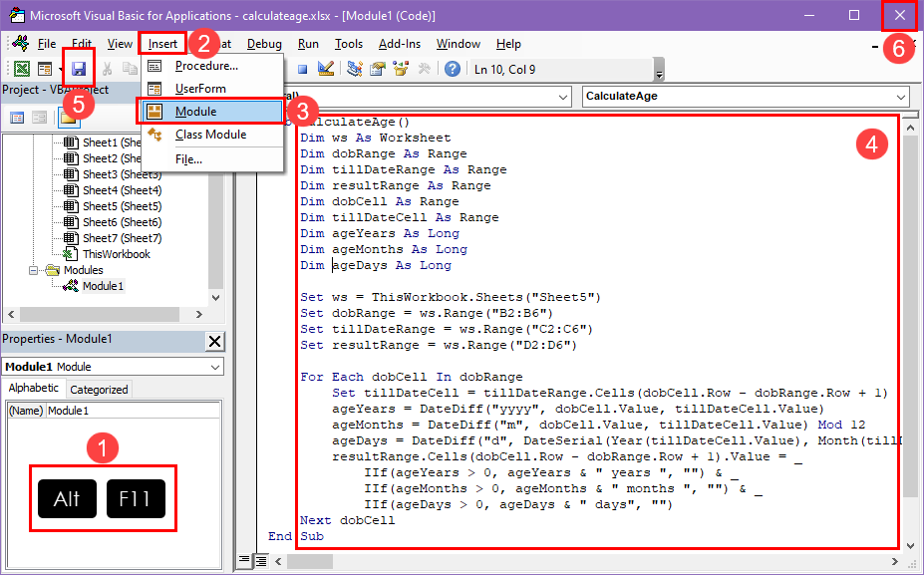The height and width of the screenshot is (575, 924).
Task: Choose Class Module from Insert menu
Action: tap(211, 135)
